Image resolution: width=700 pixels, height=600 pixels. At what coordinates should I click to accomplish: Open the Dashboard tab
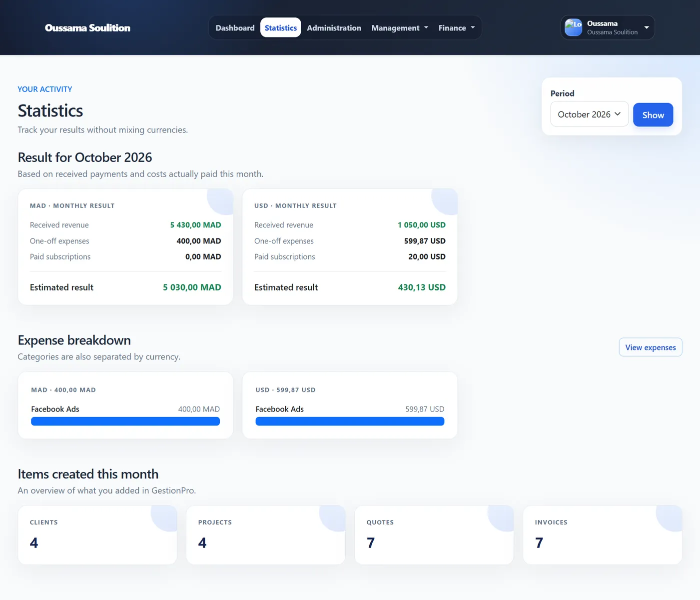(x=235, y=28)
